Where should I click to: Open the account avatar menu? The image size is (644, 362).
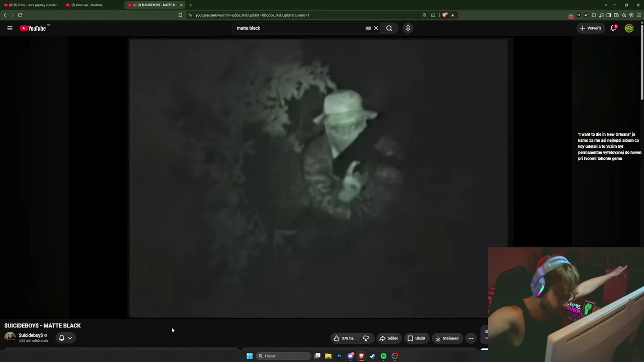pyautogui.click(x=629, y=28)
